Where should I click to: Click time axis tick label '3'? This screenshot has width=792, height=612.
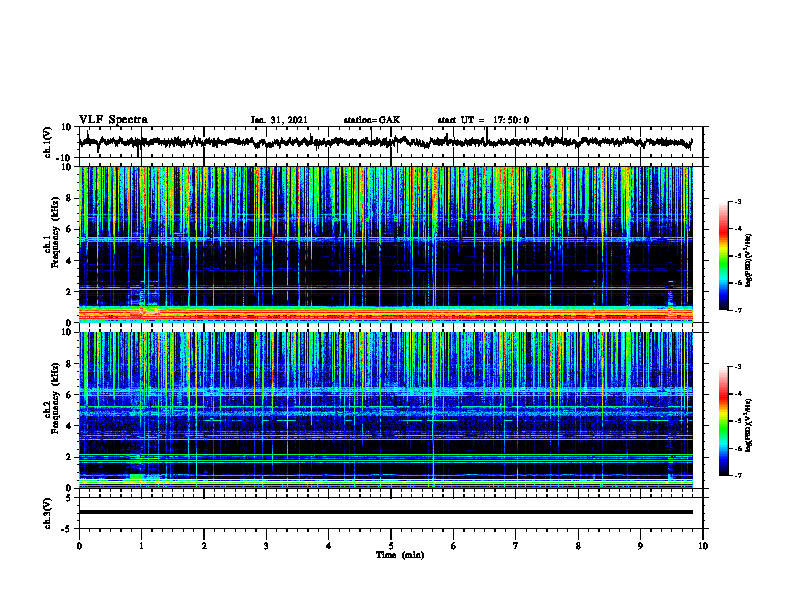pyautogui.click(x=266, y=546)
